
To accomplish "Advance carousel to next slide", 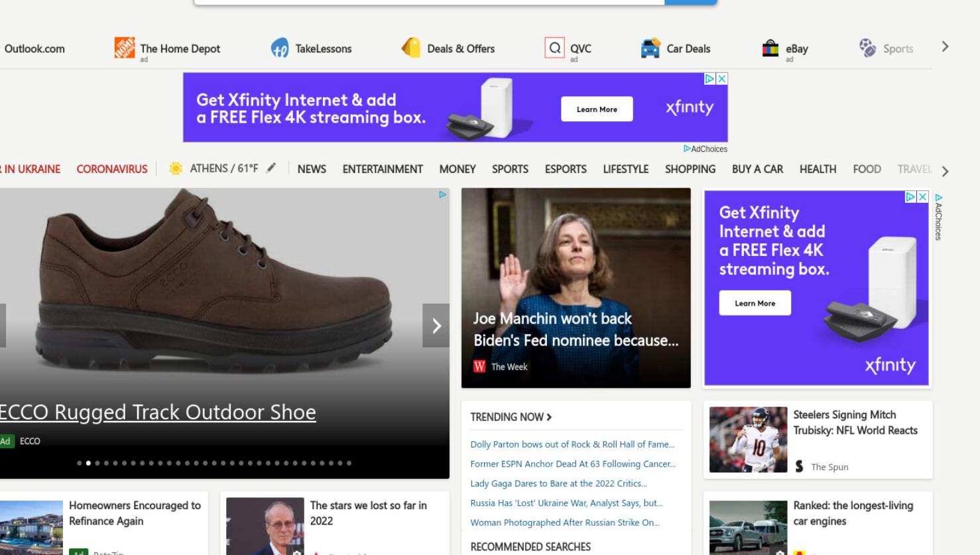I will (x=436, y=326).
